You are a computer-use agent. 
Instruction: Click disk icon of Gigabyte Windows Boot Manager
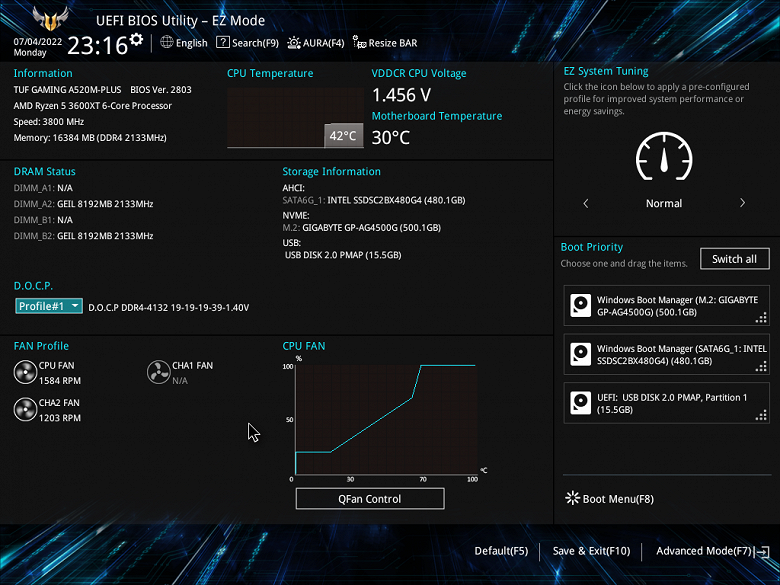pos(581,305)
